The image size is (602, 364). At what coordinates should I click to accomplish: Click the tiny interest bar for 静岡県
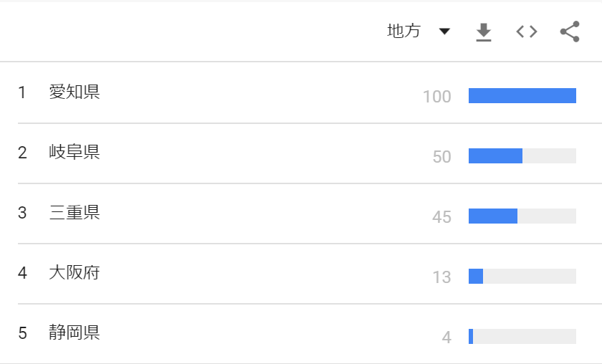[x=471, y=337]
